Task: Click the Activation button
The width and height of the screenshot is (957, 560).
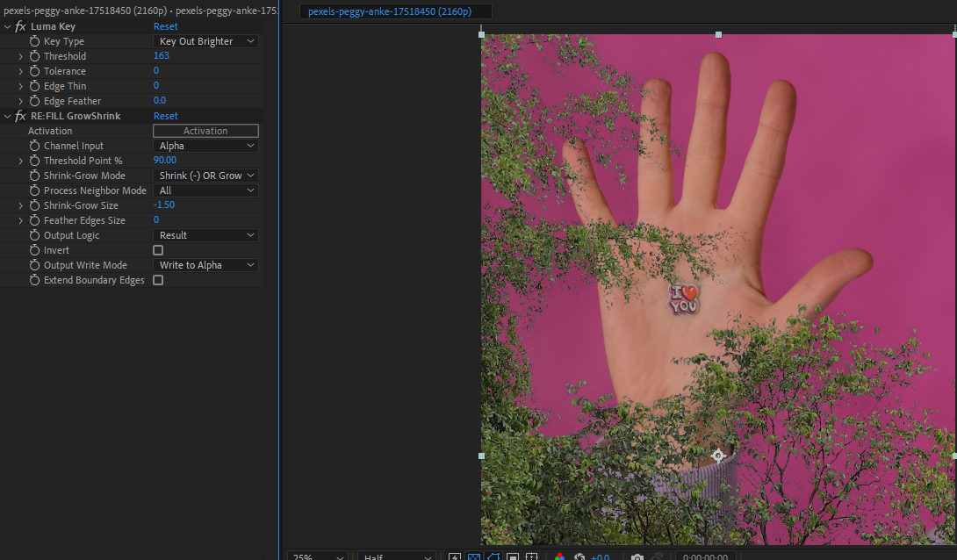Action: click(205, 131)
